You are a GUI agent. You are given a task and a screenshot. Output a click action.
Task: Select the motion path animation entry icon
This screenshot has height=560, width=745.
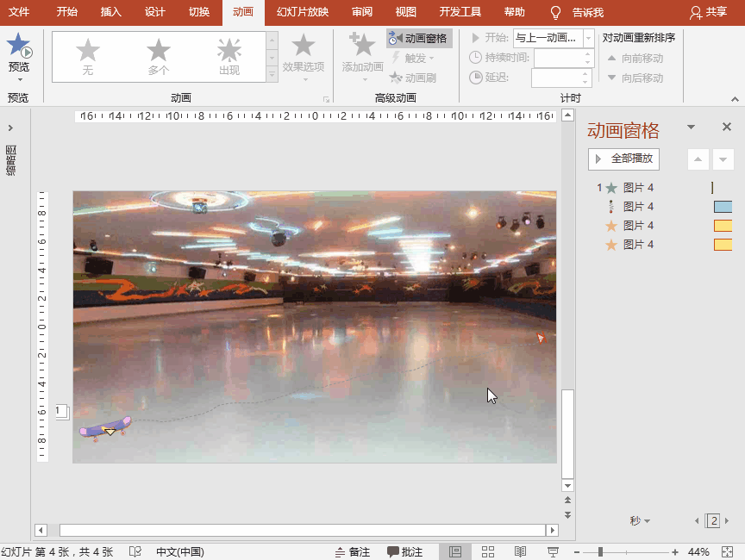pos(611,207)
